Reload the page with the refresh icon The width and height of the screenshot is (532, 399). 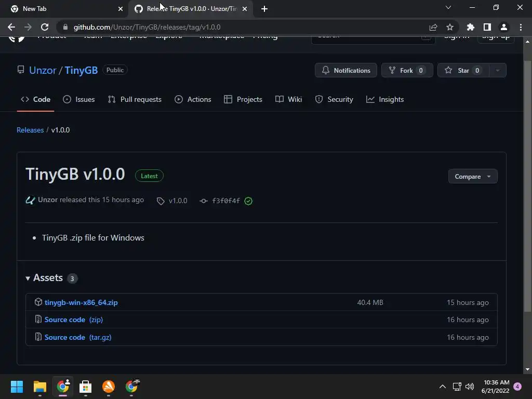click(45, 27)
